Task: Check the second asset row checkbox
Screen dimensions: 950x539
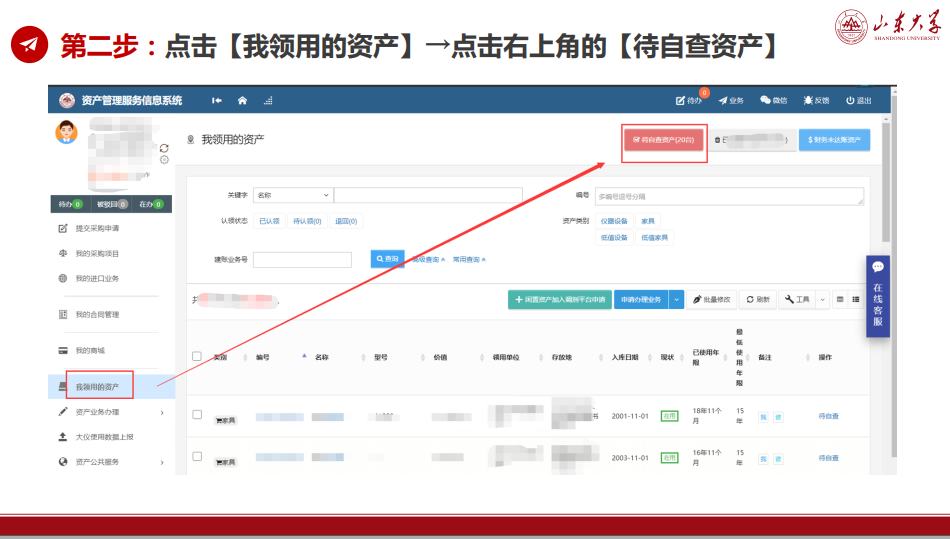Action: tap(197, 457)
